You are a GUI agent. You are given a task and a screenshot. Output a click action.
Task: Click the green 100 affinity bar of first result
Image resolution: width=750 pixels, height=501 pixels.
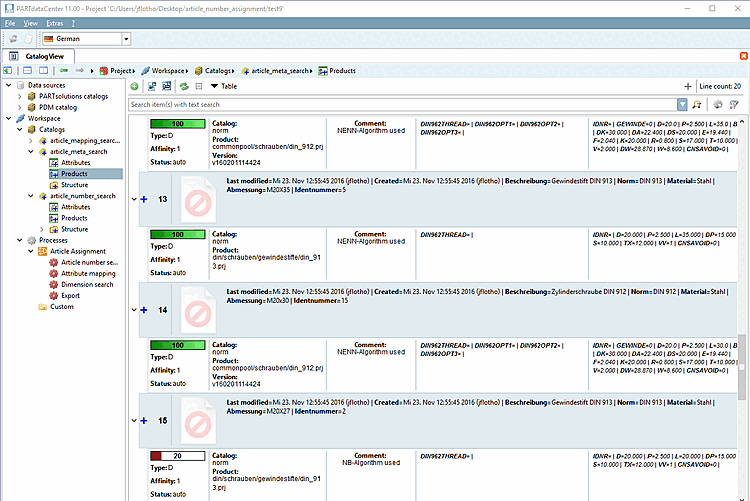click(x=176, y=123)
